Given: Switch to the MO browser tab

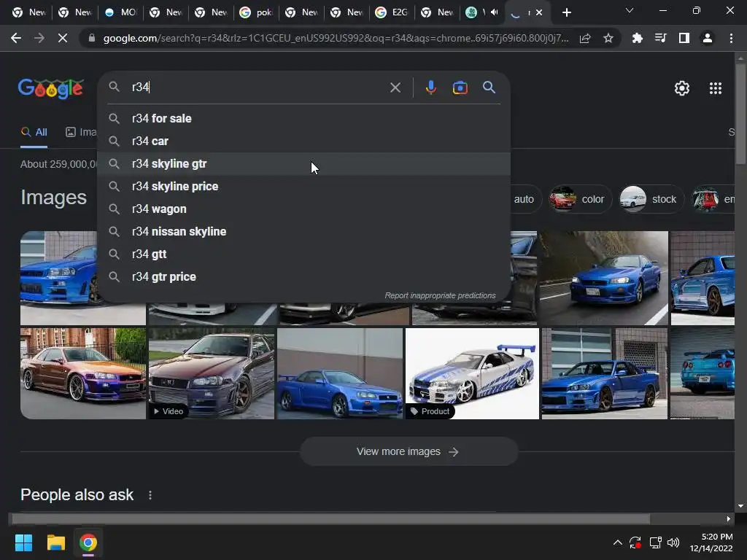Looking at the screenshot, I should point(121,12).
